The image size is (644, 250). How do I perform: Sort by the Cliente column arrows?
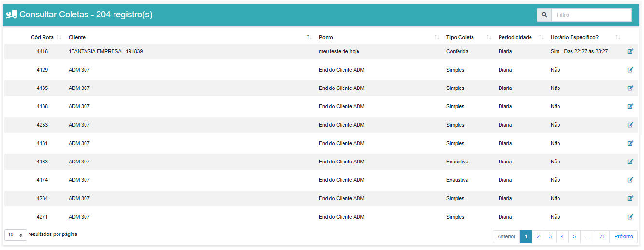(x=309, y=37)
